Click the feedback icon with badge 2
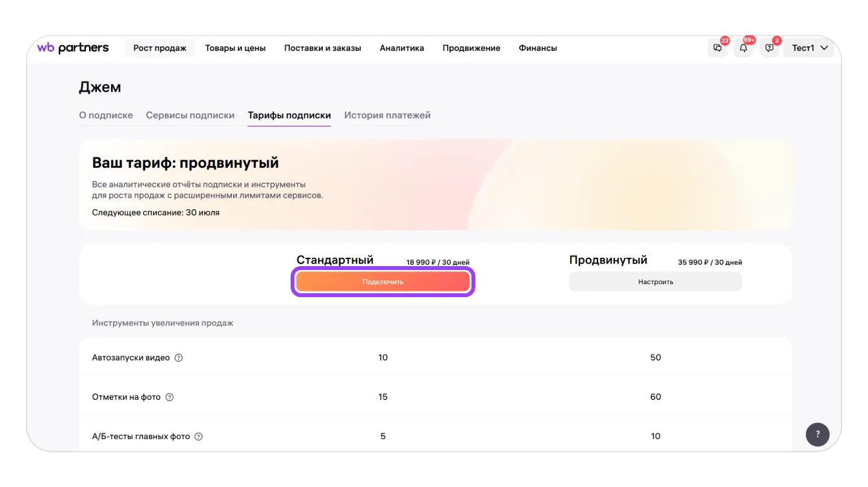The image size is (868, 487). tap(769, 48)
